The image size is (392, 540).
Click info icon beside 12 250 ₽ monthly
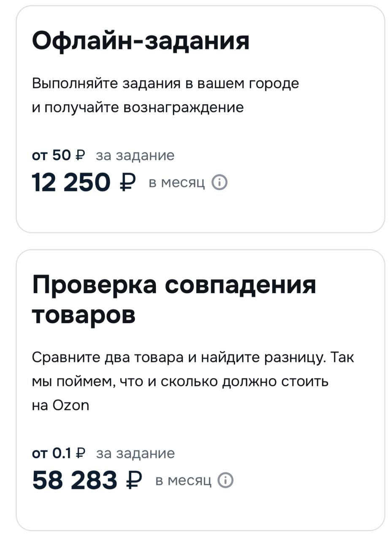tap(219, 183)
